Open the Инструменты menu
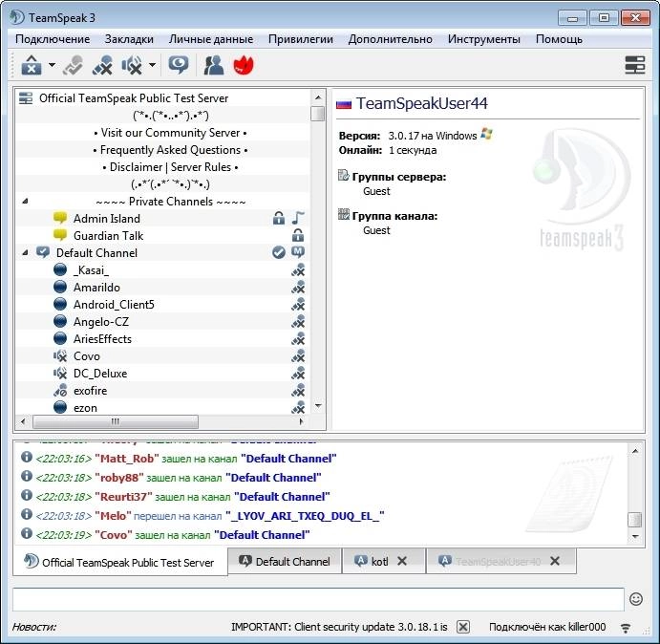This screenshot has width=660, height=644. [x=483, y=39]
